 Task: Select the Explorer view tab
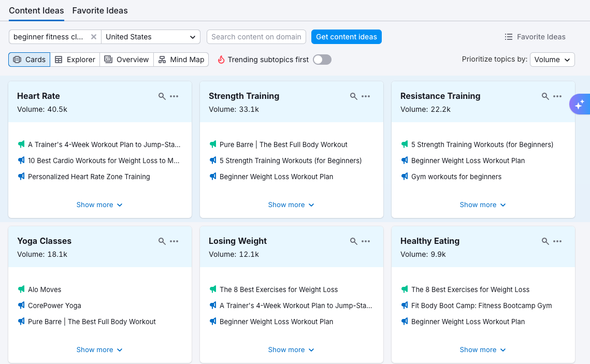75,60
